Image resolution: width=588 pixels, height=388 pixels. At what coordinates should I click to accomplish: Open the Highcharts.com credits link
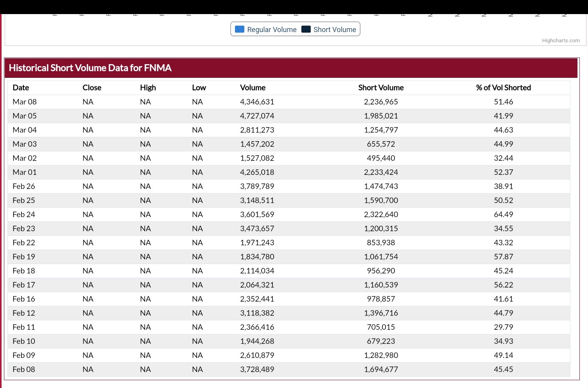coord(561,41)
